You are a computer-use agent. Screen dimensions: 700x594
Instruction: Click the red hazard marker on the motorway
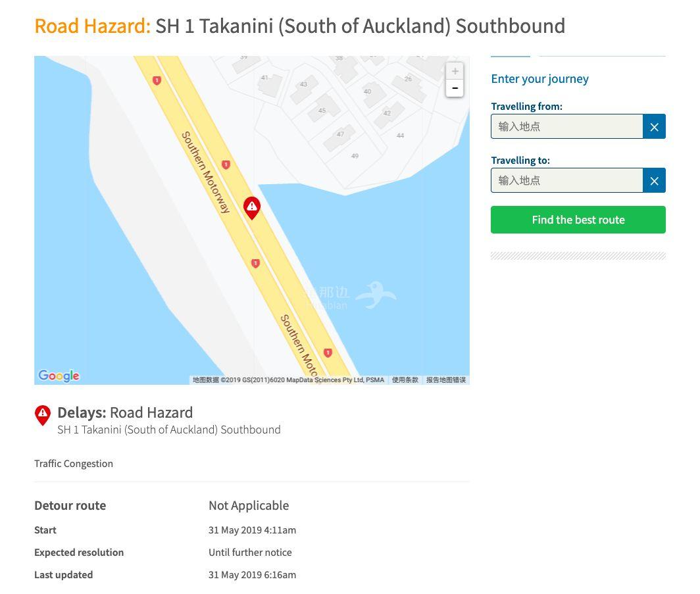252,207
